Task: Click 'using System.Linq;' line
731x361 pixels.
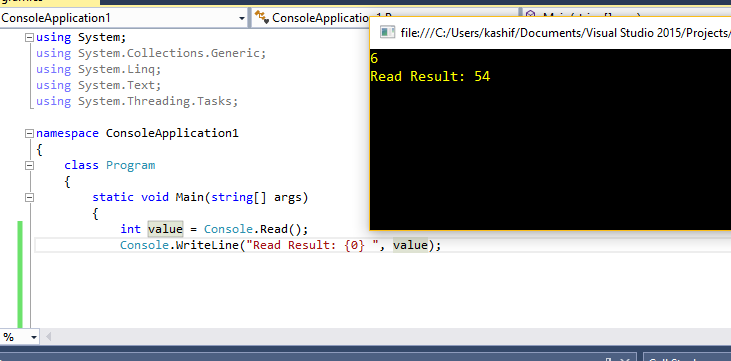Action: tap(98, 69)
